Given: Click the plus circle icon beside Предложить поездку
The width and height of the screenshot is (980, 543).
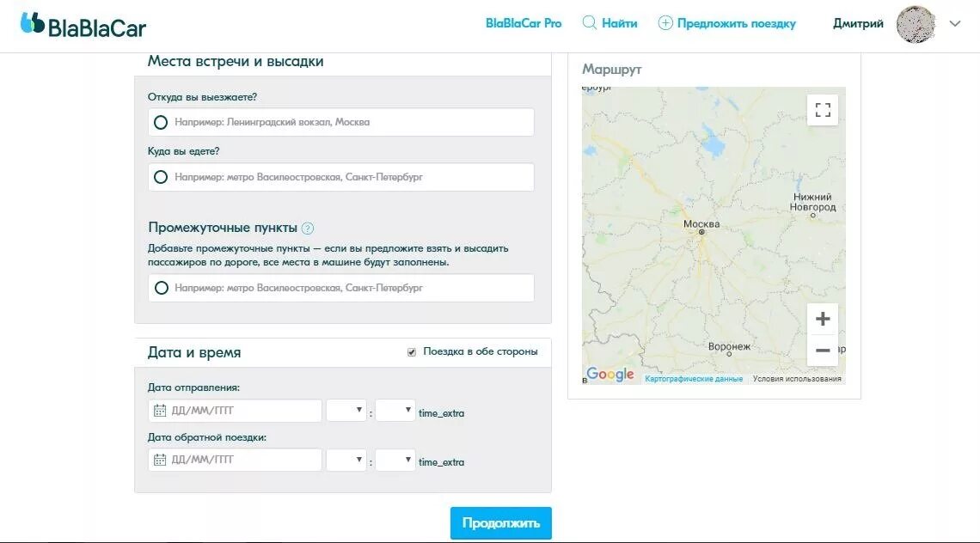Looking at the screenshot, I should coord(665,23).
